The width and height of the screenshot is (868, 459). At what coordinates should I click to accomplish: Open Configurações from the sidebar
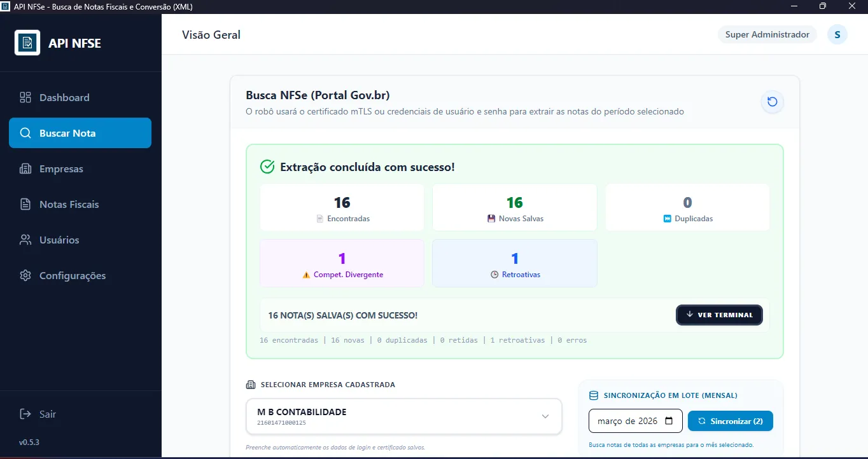[x=80, y=275]
